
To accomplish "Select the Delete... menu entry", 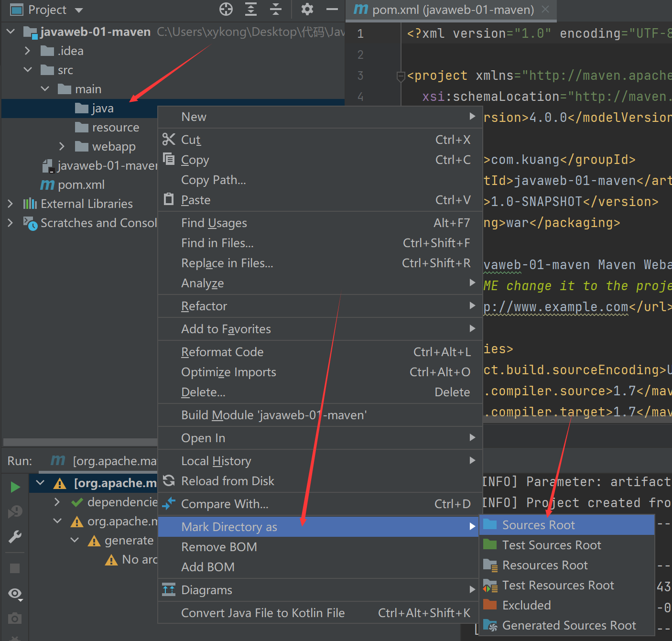I will coord(319,392).
